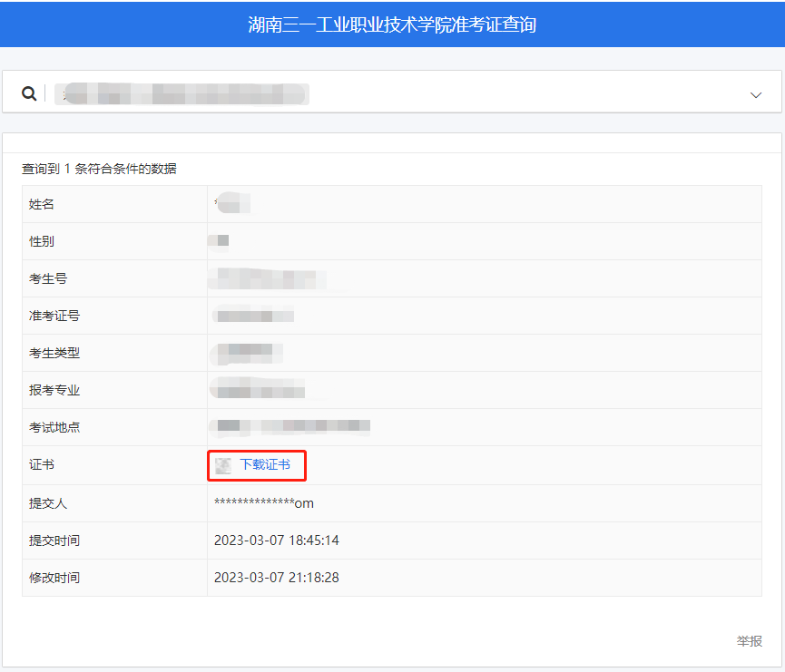Click the 举报 report link
This screenshot has width=785, height=672.
coord(749,641)
